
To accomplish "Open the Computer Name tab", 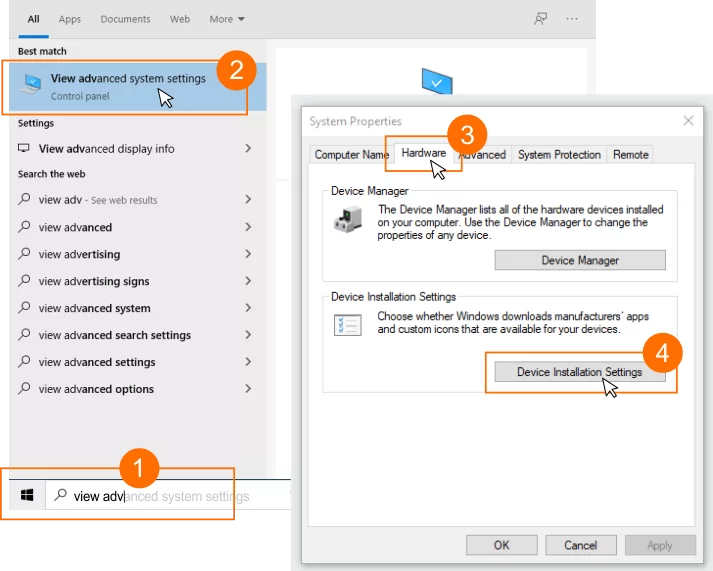I will pos(351,155).
